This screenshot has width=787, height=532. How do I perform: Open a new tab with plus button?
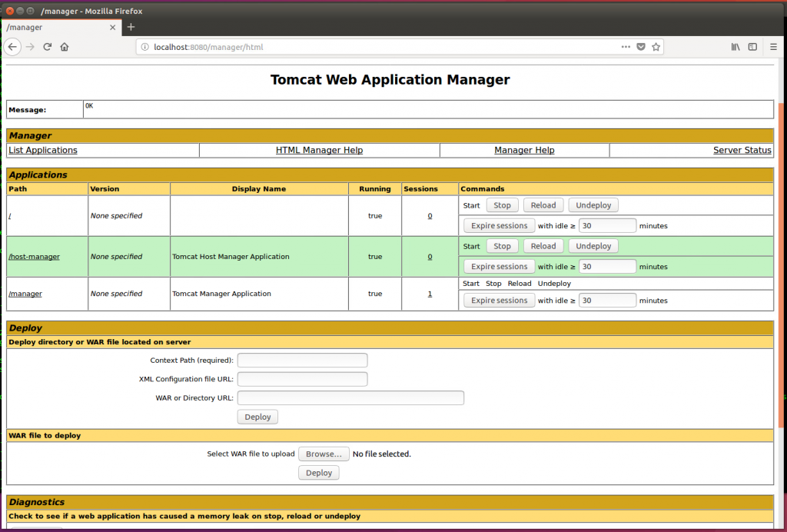click(x=131, y=27)
